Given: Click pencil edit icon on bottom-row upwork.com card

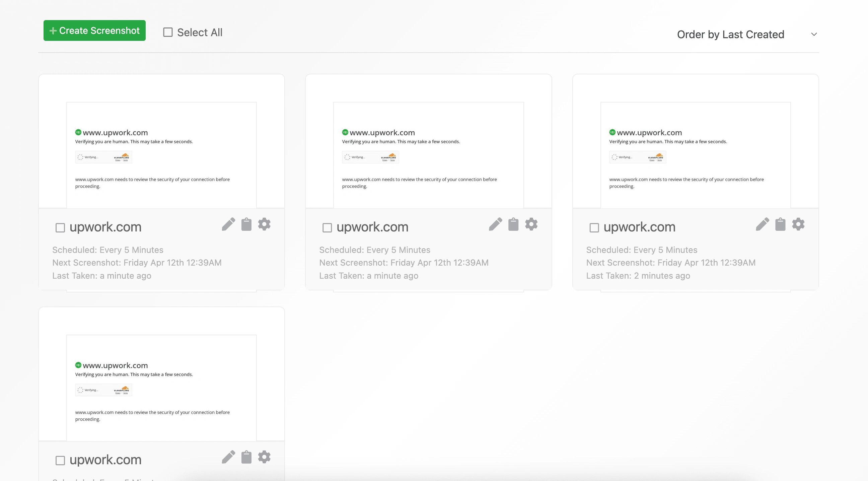Looking at the screenshot, I should pyautogui.click(x=228, y=458).
